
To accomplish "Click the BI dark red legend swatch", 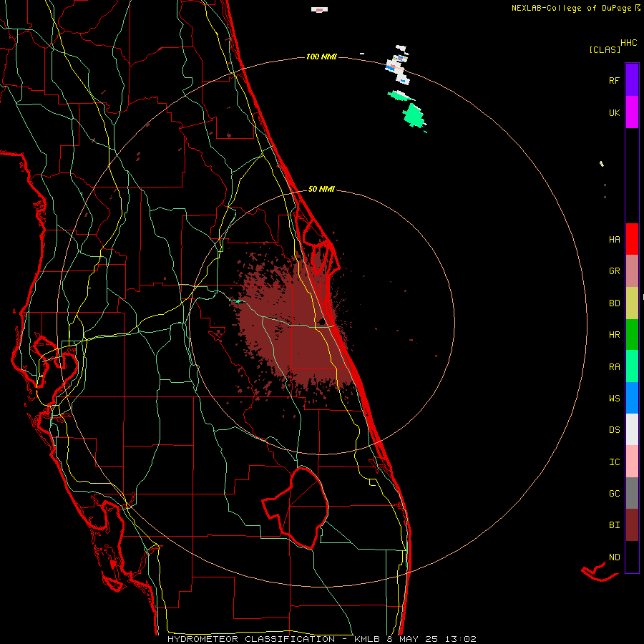I will tap(632, 525).
